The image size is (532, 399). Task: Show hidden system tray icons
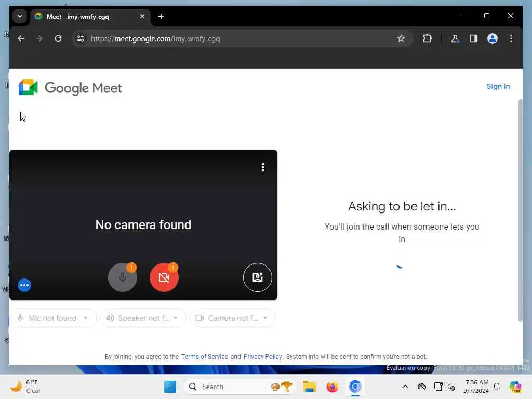[405, 387]
